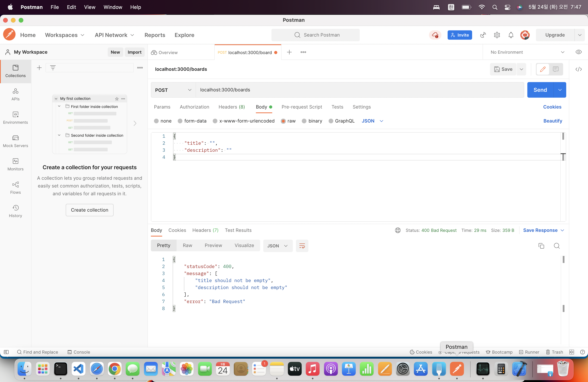Expand the JSON body type dropdown

tap(372, 121)
